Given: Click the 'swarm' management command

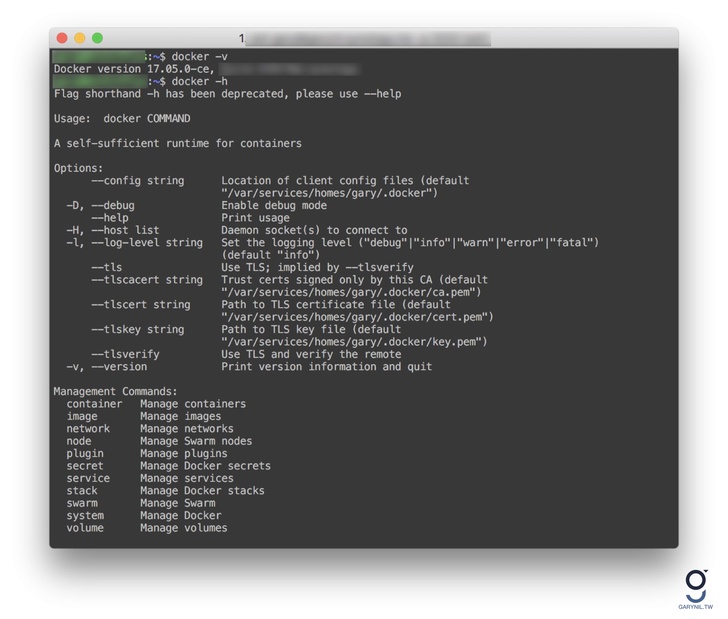Looking at the screenshot, I should click(x=82, y=503).
